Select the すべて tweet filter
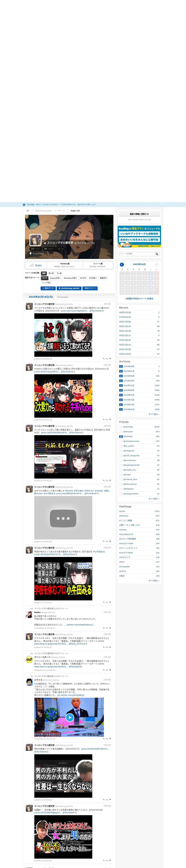 45,278
